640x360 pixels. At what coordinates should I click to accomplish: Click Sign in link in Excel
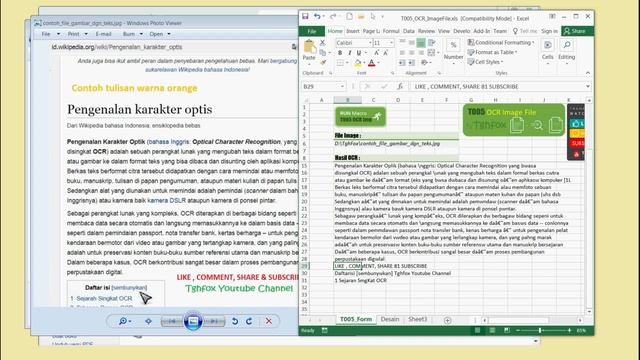[x=549, y=31]
